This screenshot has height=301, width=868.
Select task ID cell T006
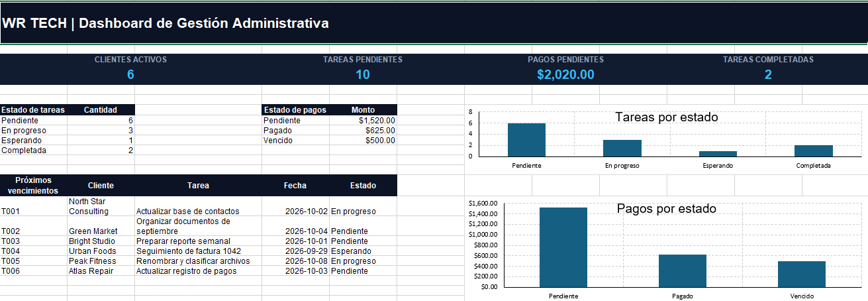click(34, 271)
